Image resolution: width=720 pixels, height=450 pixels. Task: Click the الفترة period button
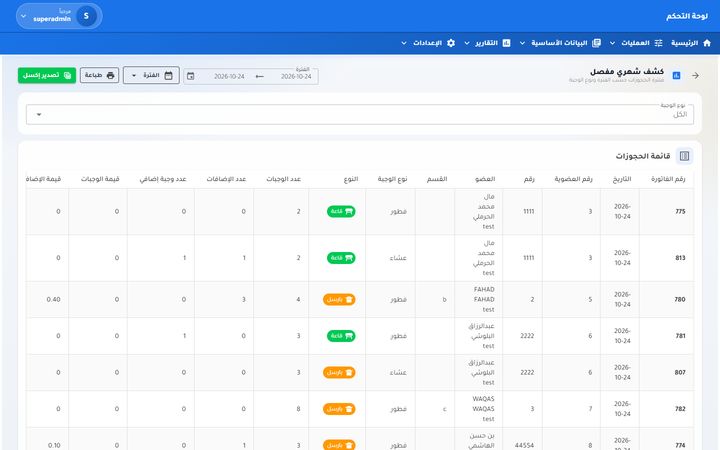pyautogui.click(x=151, y=75)
